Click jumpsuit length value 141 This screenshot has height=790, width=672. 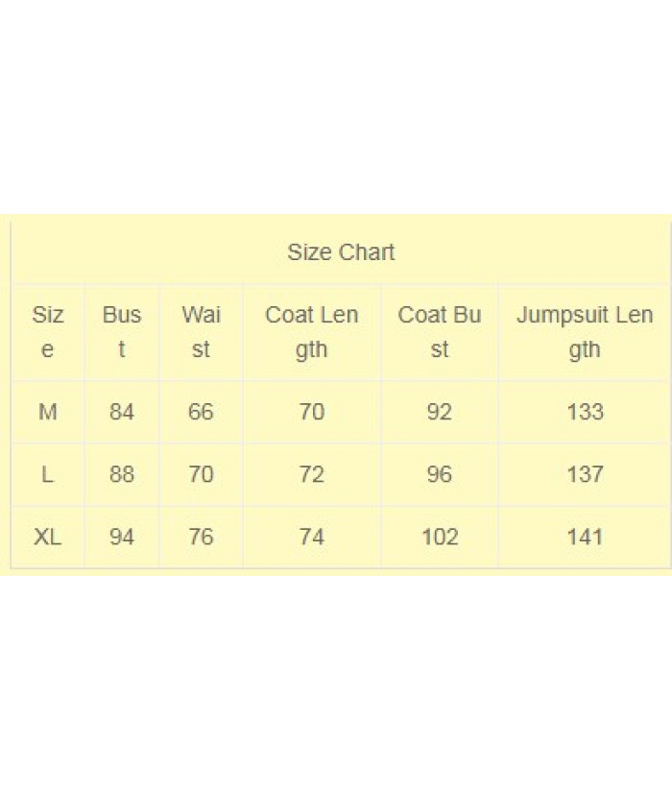tap(585, 538)
